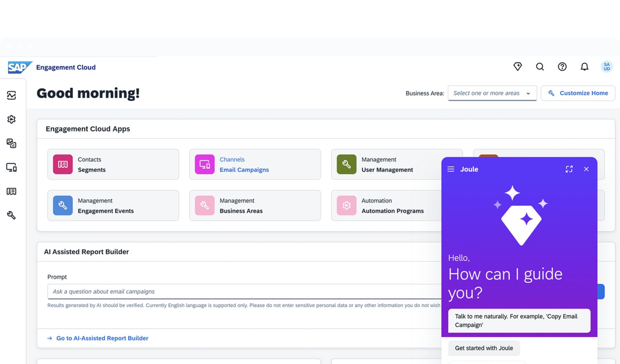The width and height of the screenshot is (620, 364).
Task: Open the contacts card sidebar icon
Action: point(12,191)
